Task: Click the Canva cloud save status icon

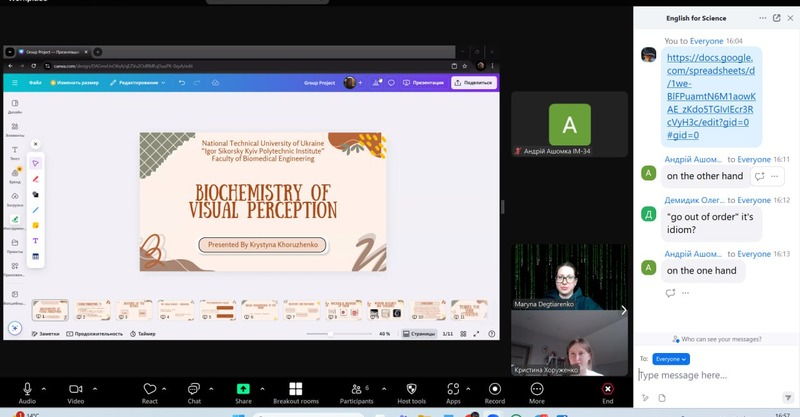Action: 215,83
